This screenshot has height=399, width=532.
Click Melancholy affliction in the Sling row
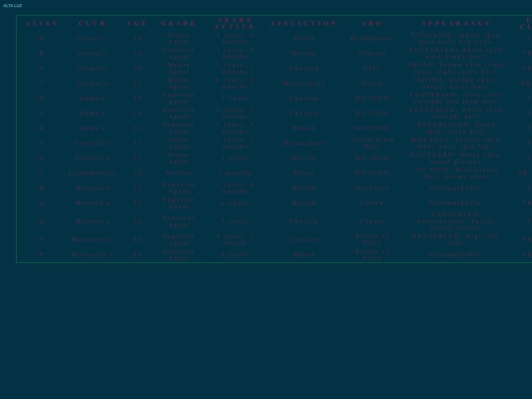(x=303, y=83)
